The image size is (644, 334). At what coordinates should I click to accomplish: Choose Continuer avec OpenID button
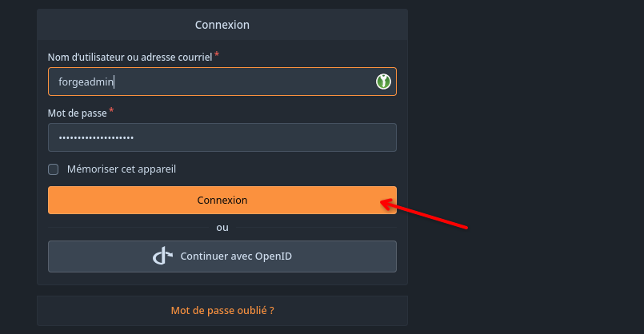(x=222, y=256)
